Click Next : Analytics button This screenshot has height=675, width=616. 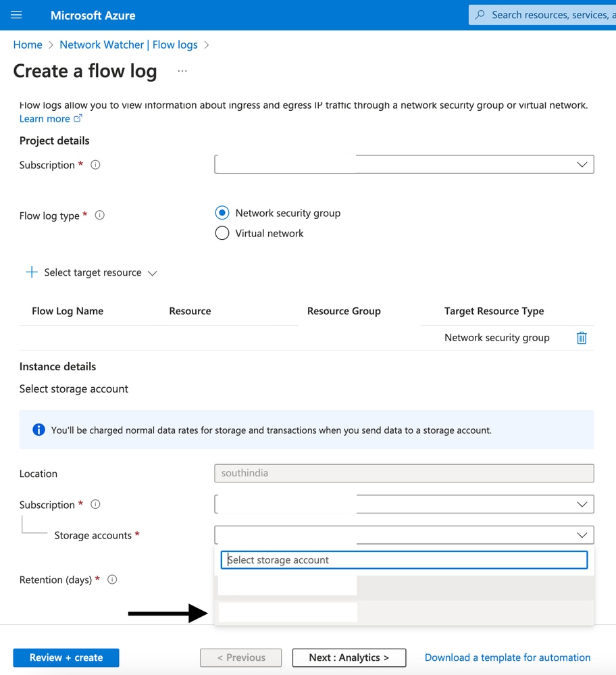pyautogui.click(x=349, y=657)
